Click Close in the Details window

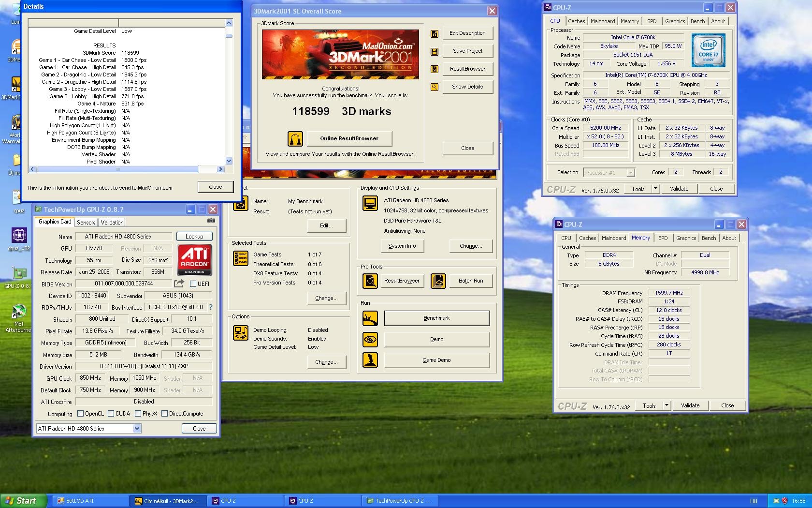(216, 187)
